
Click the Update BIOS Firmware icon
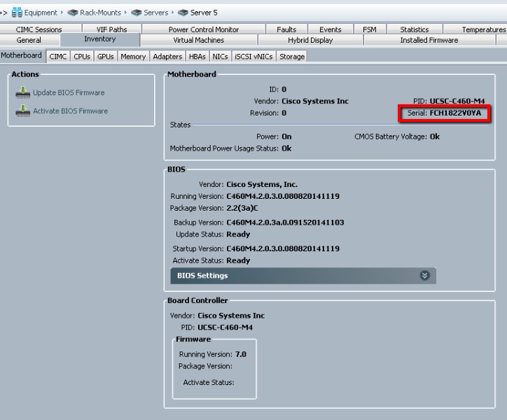pos(23,92)
